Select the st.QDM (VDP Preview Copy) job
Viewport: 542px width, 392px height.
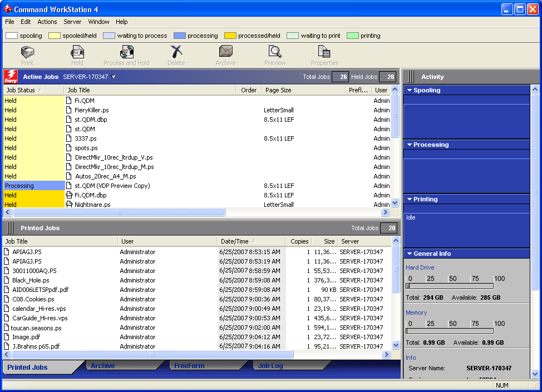point(197,186)
